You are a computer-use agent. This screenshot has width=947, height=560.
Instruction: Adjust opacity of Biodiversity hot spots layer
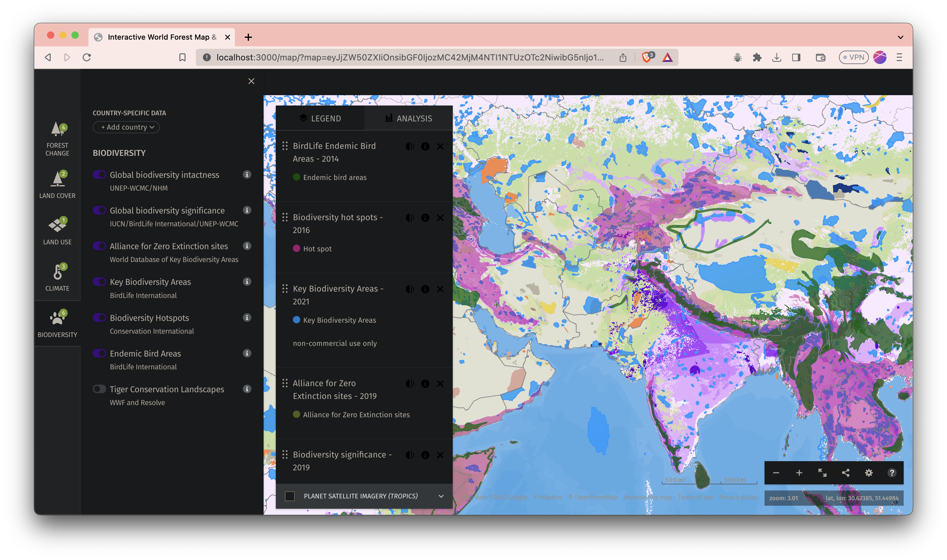coord(410,218)
